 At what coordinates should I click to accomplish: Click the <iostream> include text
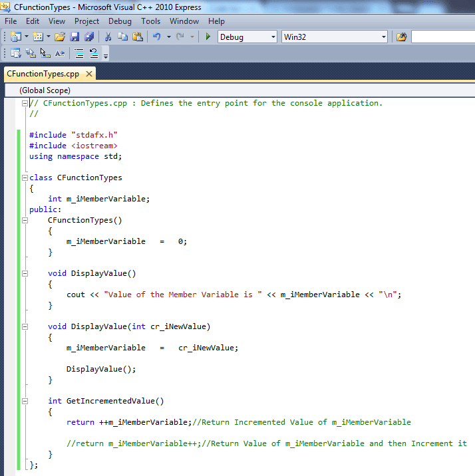94,146
